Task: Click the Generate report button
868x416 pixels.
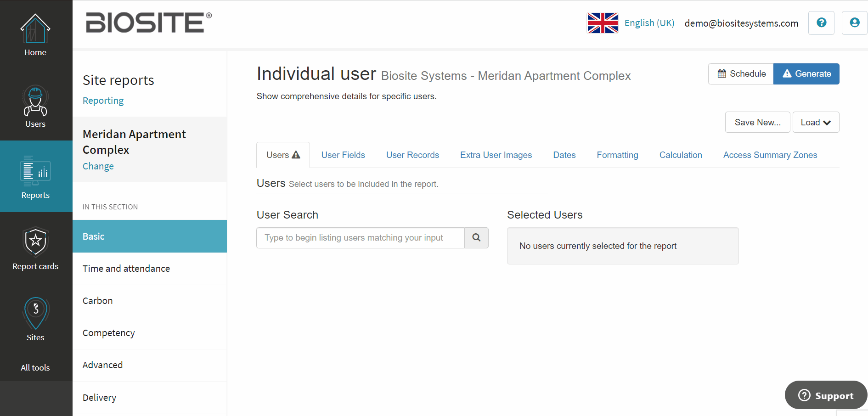Action: coord(806,74)
